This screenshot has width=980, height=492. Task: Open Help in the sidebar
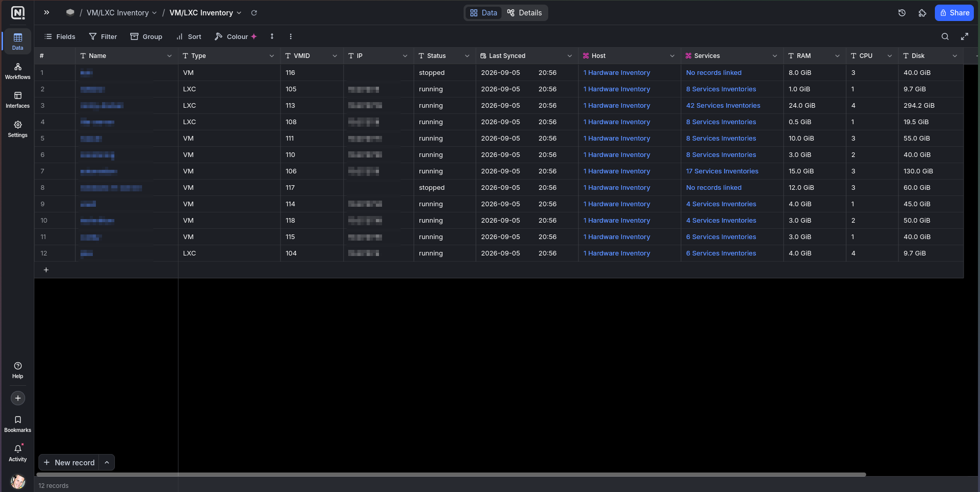17,370
